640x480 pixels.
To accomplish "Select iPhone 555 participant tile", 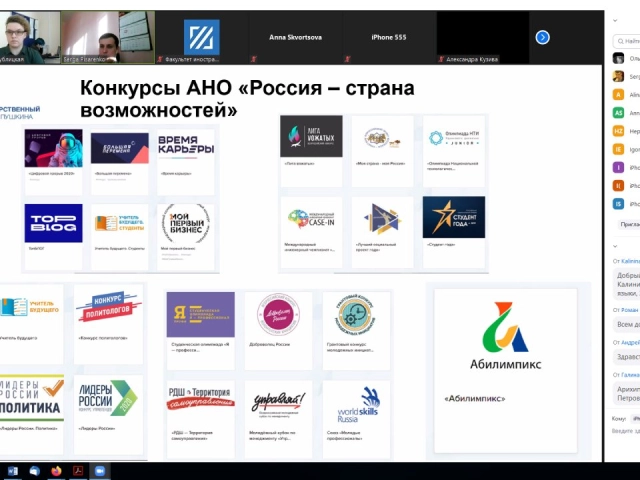I will click(x=389, y=37).
